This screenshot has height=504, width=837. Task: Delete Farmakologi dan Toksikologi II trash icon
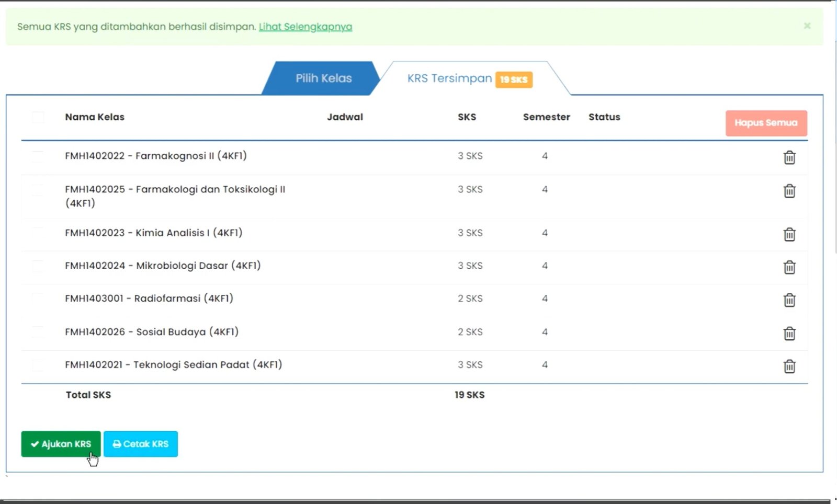(x=789, y=191)
